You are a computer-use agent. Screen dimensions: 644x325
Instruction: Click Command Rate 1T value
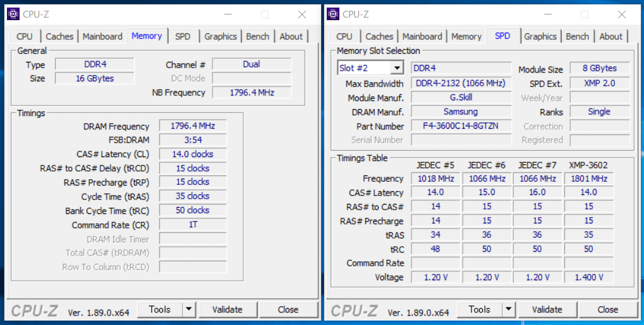tap(193, 225)
